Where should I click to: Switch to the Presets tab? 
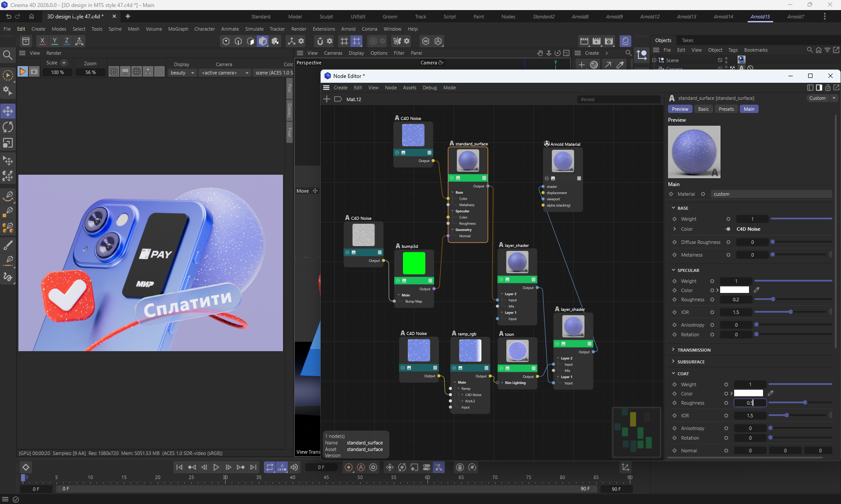coord(726,109)
